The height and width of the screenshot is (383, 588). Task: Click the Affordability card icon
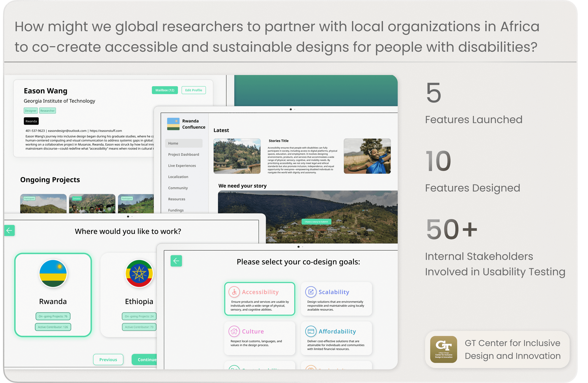coord(310,331)
